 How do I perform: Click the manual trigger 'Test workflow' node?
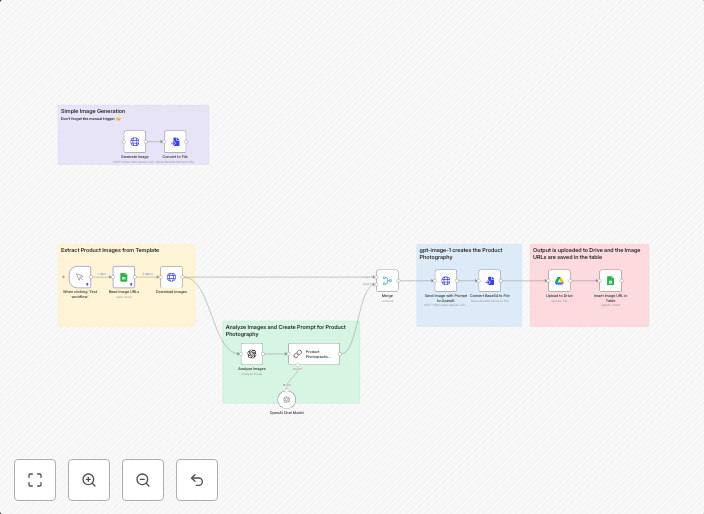[80, 277]
